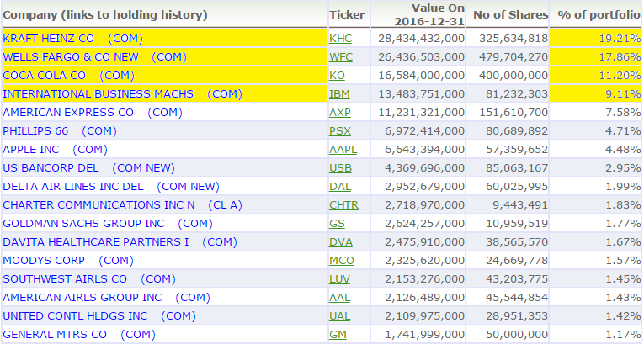The height and width of the screenshot is (344, 644).
Task: Open Davita Healthcare Partners holding history
Action: [x=120, y=242]
